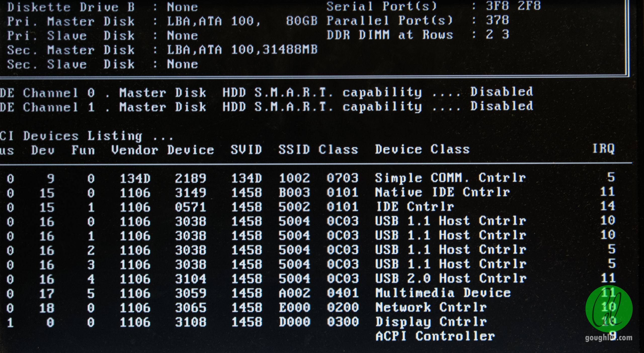This screenshot has height=353, width=644.
Task: Click device ID "3065" in the Network row
Action: pyautogui.click(x=190, y=308)
